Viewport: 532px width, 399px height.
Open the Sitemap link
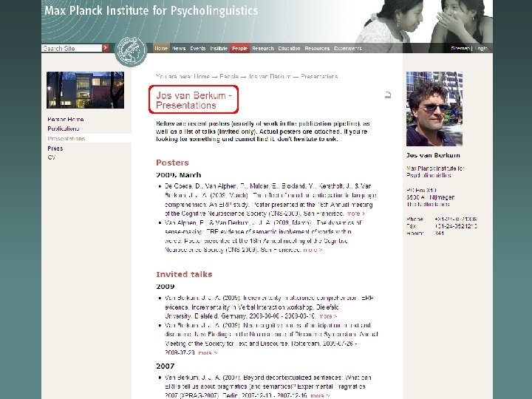coord(460,48)
